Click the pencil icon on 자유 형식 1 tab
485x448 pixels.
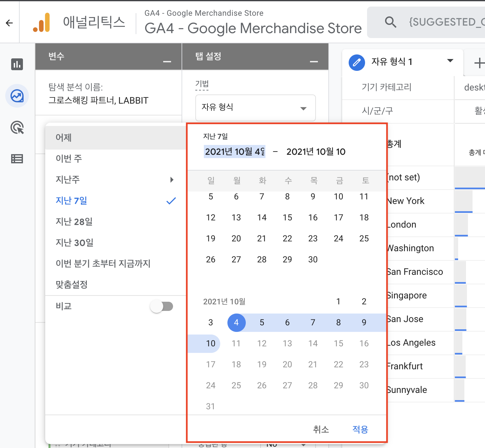click(357, 62)
